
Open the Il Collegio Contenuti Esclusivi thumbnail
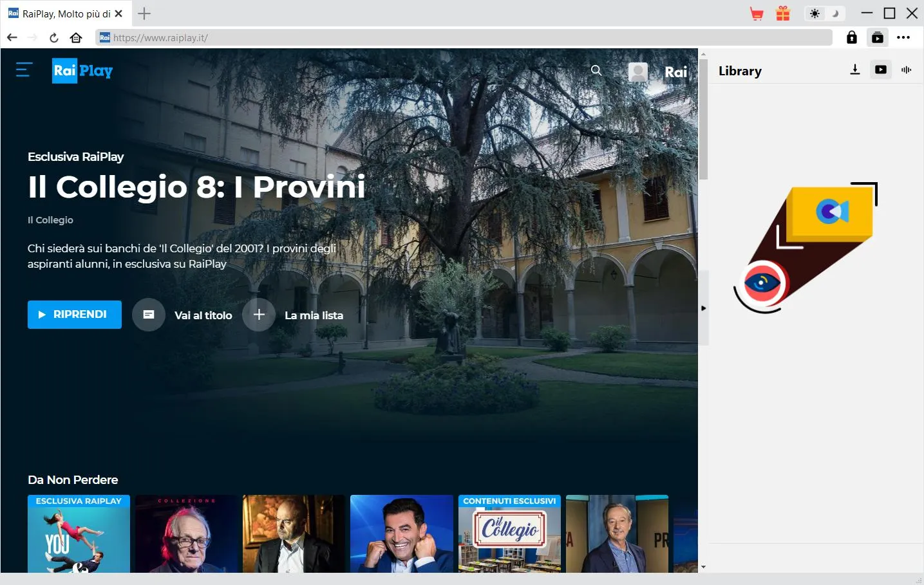pyautogui.click(x=509, y=534)
